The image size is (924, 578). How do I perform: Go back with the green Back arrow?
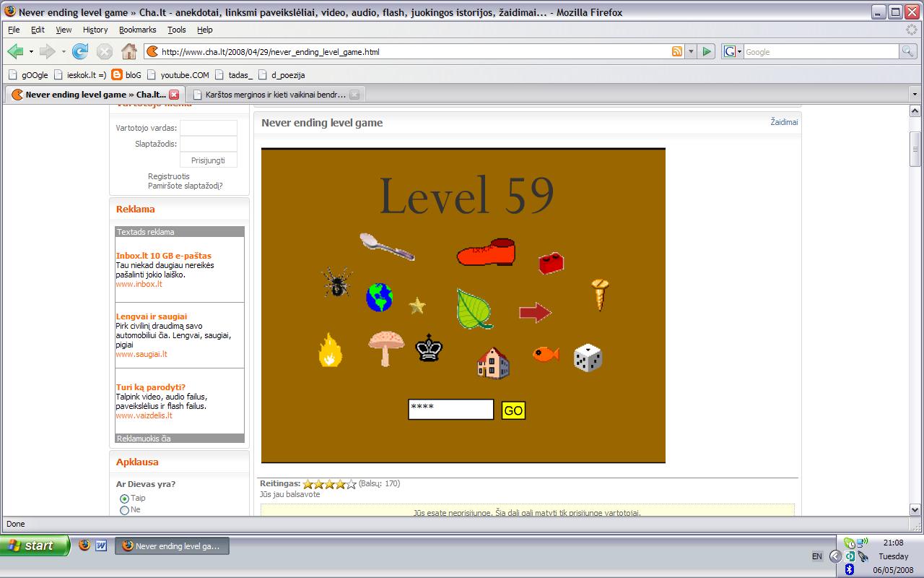point(16,51)
